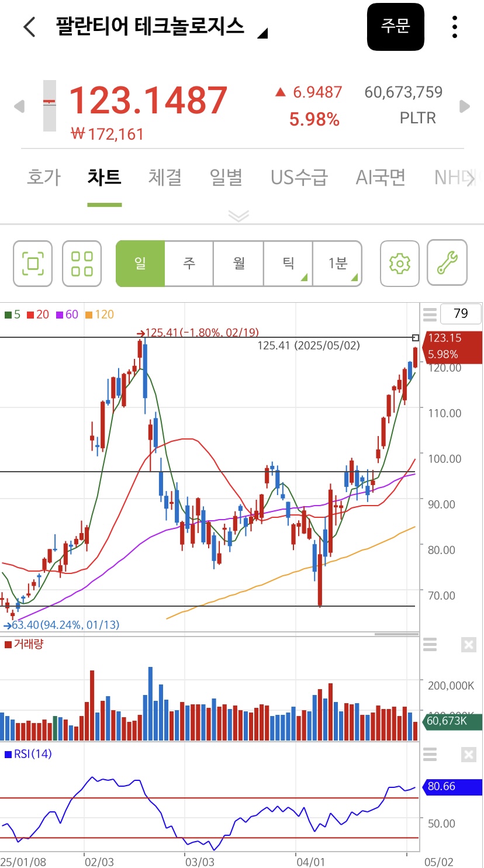Tap the 주문 order button
Image resolution: width=484 pixels, height=868 pixels.
(x=395, y=26)
